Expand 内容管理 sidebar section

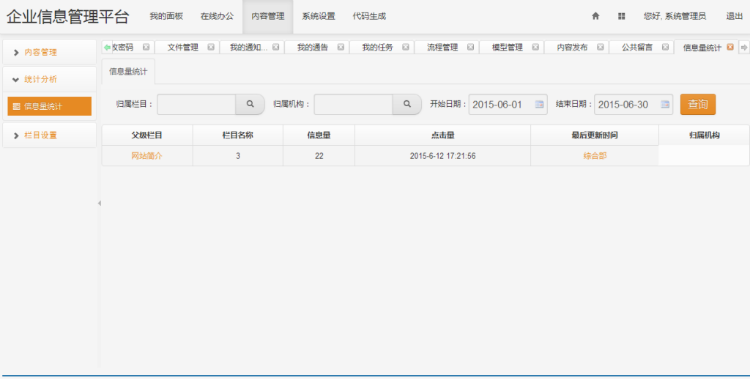point(49,52)
